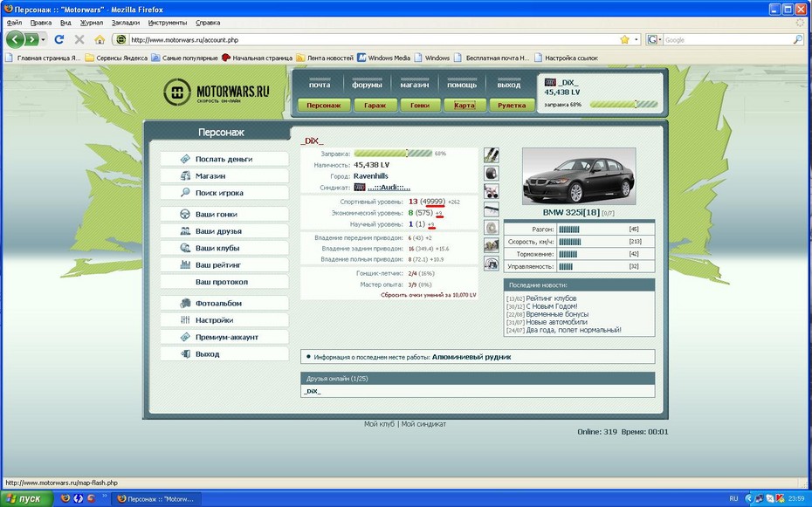Open the помощь help section
Viewport: 812px width, 507px height.
(462, 85)
